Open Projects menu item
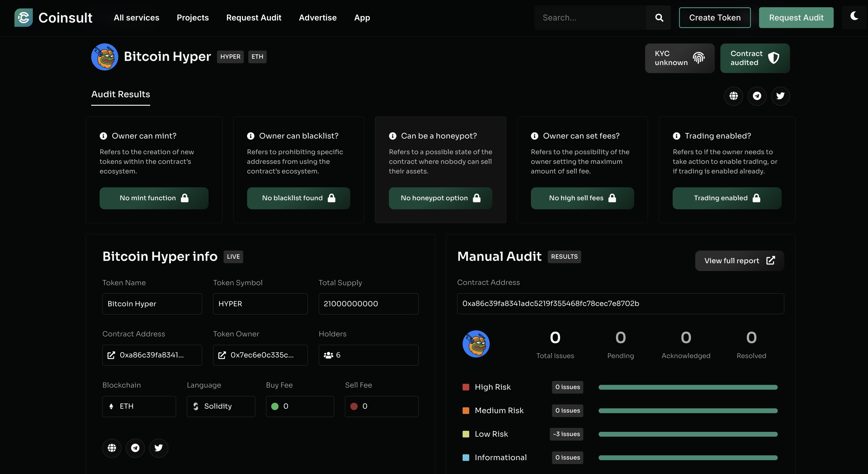The image size is (868, 474). 193,17
